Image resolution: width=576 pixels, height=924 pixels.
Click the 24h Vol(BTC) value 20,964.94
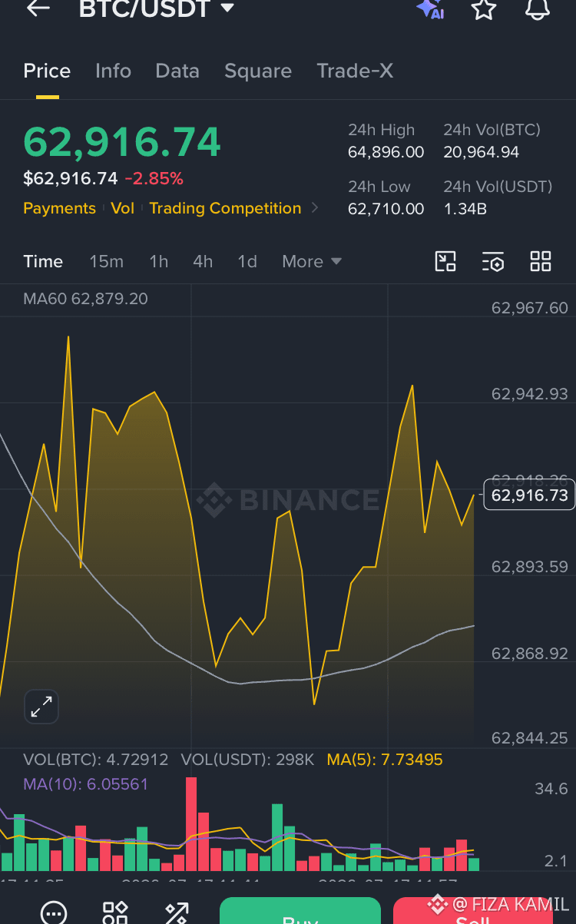click(481, 152)
